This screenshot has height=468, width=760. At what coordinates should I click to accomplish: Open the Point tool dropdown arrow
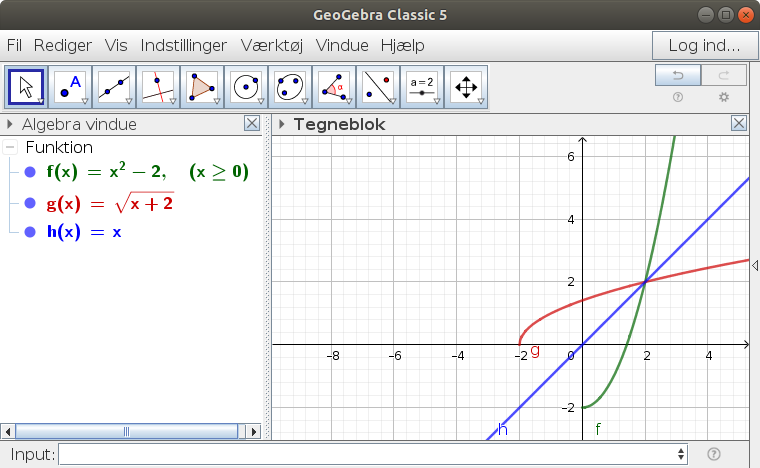click(x=85, y=102)
